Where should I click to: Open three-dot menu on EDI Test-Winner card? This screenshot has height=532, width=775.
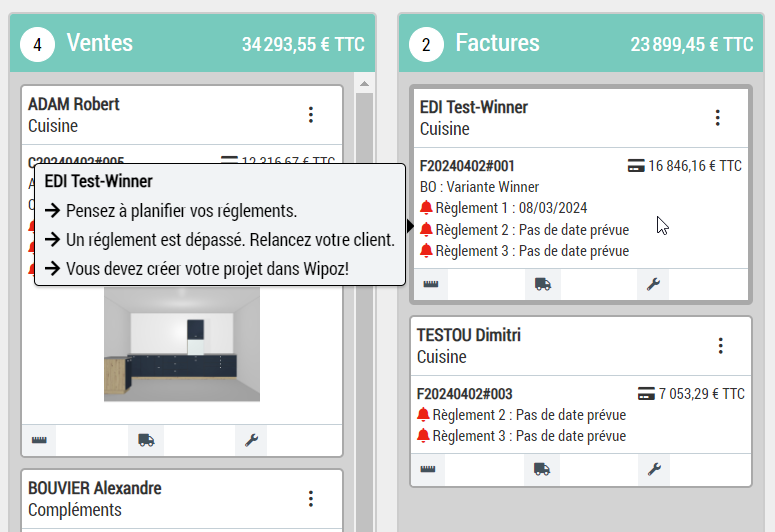(717, 118)
